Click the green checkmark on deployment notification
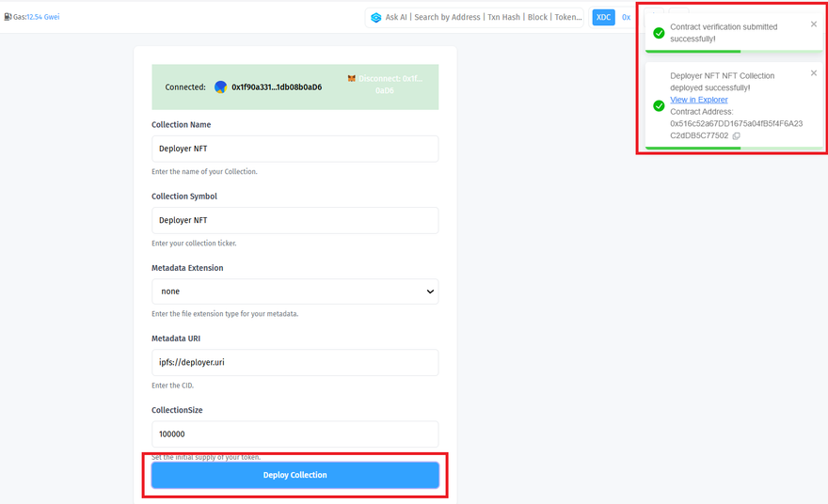 [659, 106]
